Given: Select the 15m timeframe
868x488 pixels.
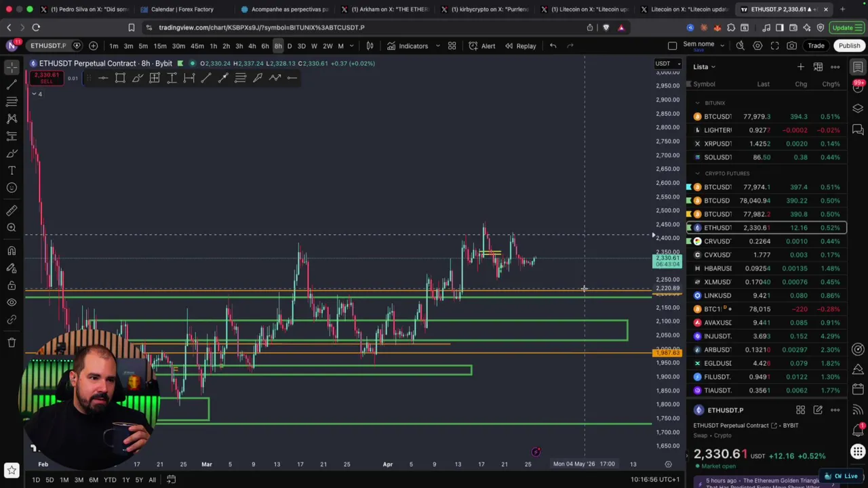Looking at the screenshot, I should pos(160,45).
